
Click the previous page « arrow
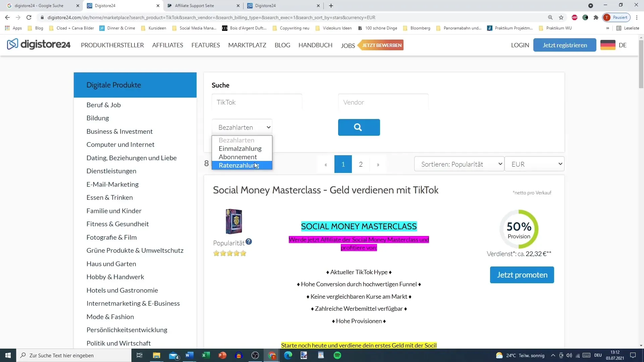coord(326,164)
